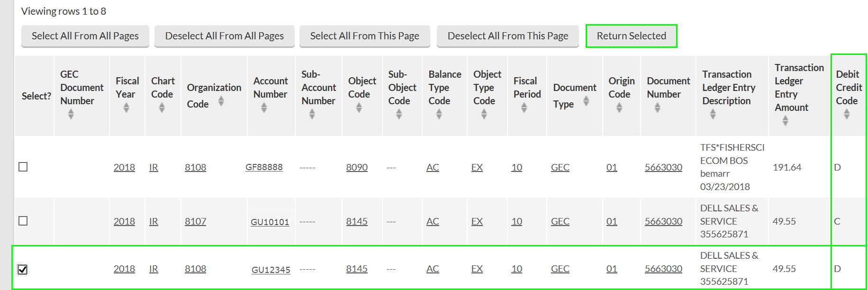The height and width of the screenshot is (290, 868).
Task: Sort by Chart Code sort icon
Action: click(x=162, y=108)
